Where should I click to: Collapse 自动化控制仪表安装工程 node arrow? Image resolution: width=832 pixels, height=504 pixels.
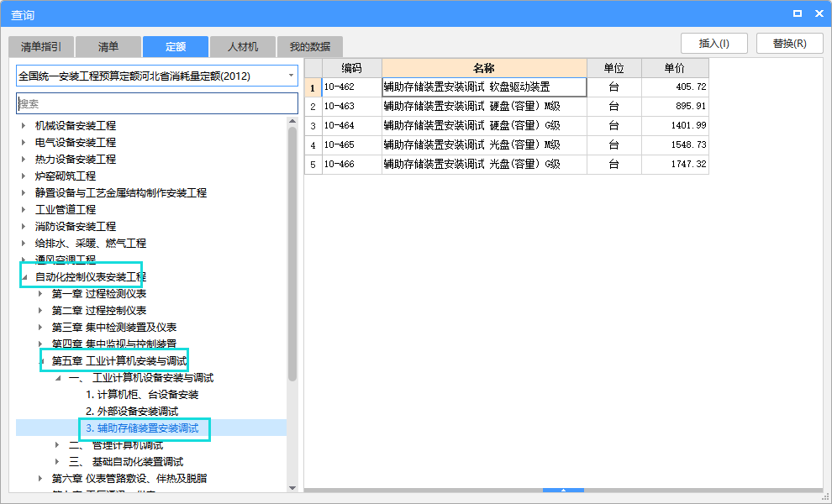tap(24, 277)
